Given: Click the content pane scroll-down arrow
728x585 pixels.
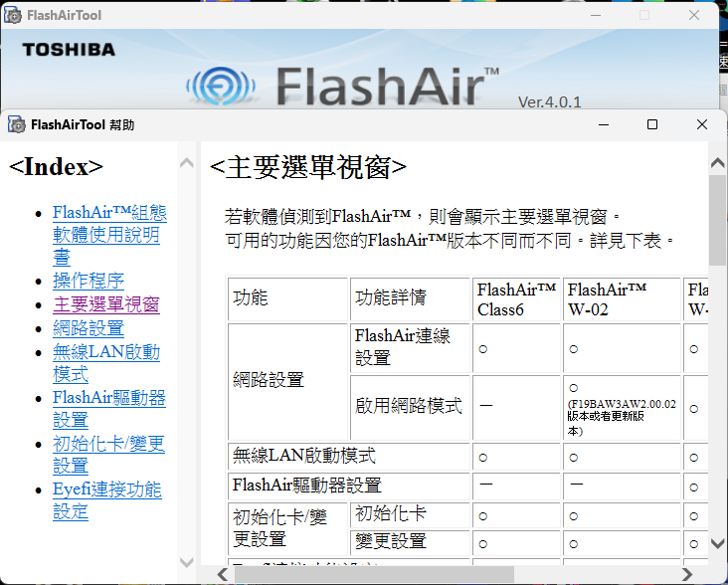Looking at the screenshot, I should coord(718,543).
